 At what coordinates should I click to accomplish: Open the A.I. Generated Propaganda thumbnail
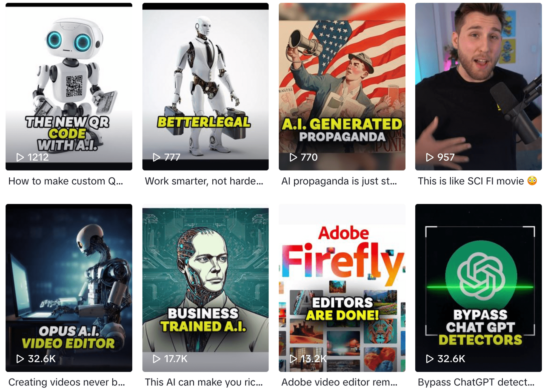[x=342, y=87]
